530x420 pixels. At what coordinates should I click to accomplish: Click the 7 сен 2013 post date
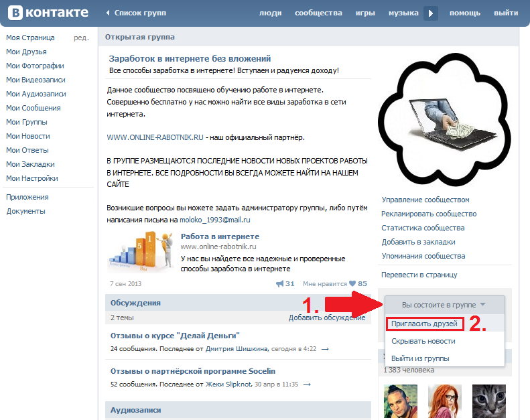click(x=125, y=284)
